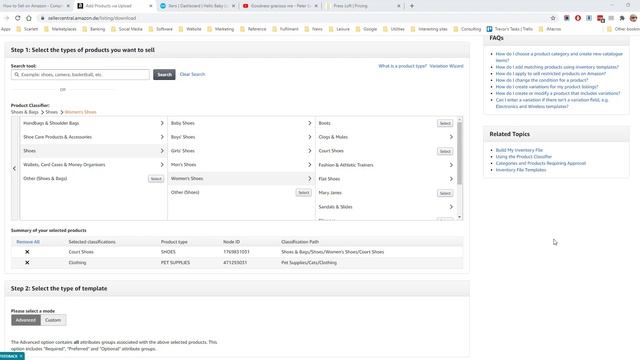This screenshot has width=640, height=360.
Task: Open Categories and Products Requiring Approval link
Action: pyautogui.click(x=541, y=163)
